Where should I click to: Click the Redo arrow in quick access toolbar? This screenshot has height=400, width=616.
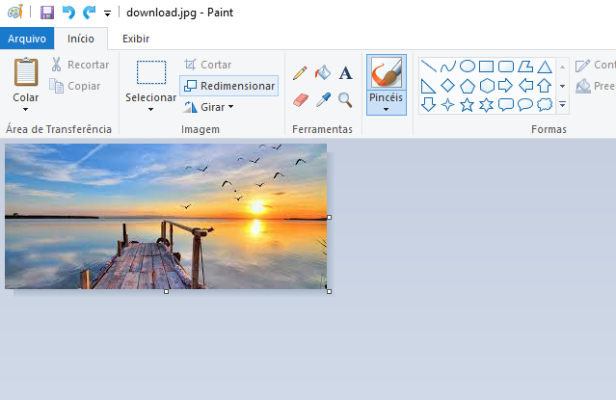click(x=89, y=12)
